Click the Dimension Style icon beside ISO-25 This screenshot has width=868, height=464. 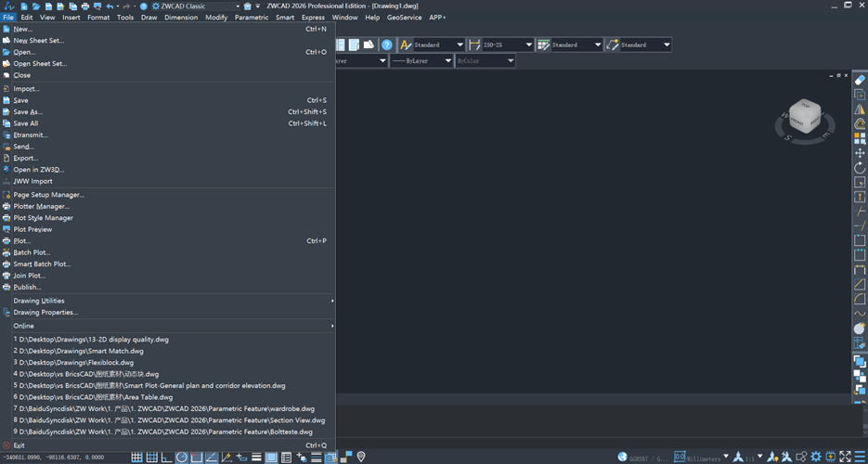(474, 45)
